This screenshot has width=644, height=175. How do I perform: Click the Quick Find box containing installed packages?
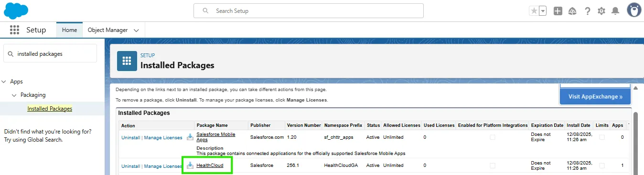tap(50, 53)
